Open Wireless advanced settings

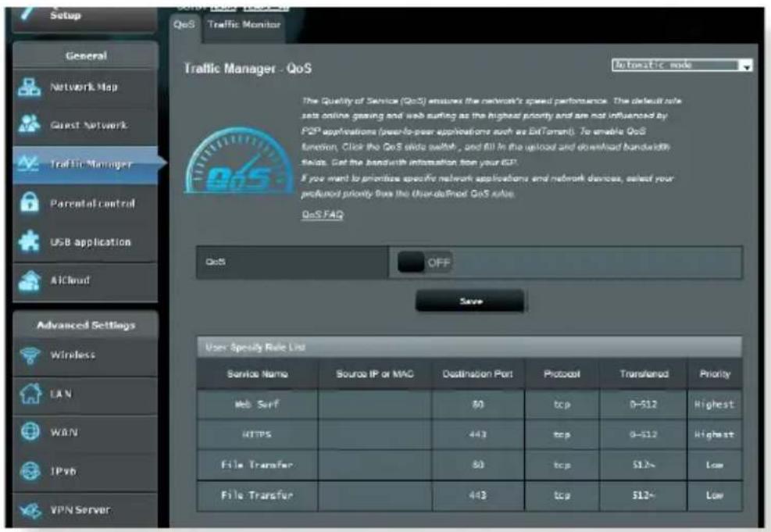point(86,355)
